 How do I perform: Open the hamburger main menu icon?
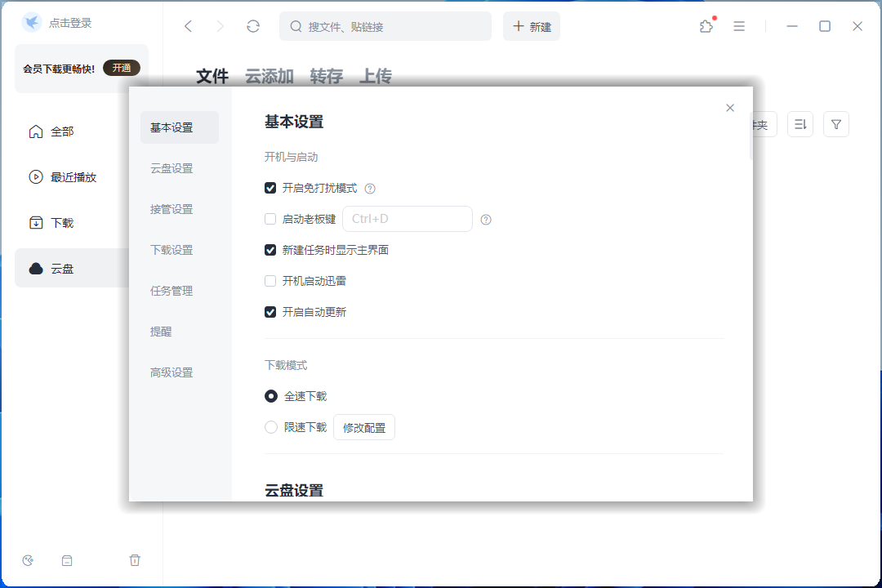(x=739, y=26)
